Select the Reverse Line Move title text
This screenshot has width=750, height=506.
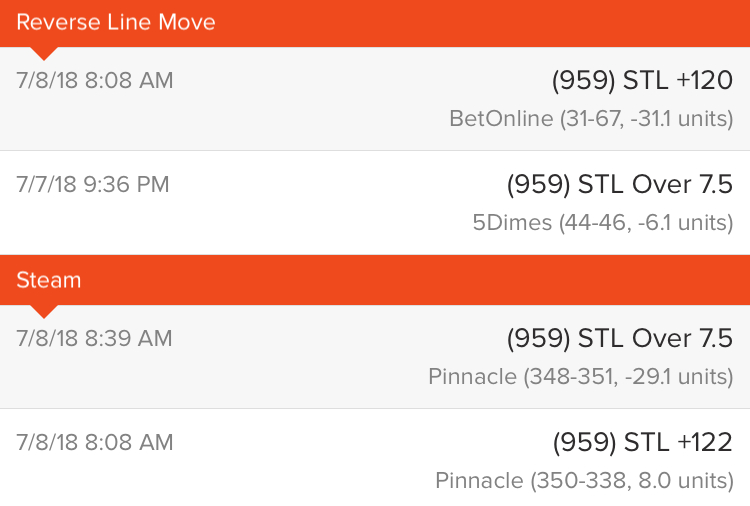click(x=116, y=22)
